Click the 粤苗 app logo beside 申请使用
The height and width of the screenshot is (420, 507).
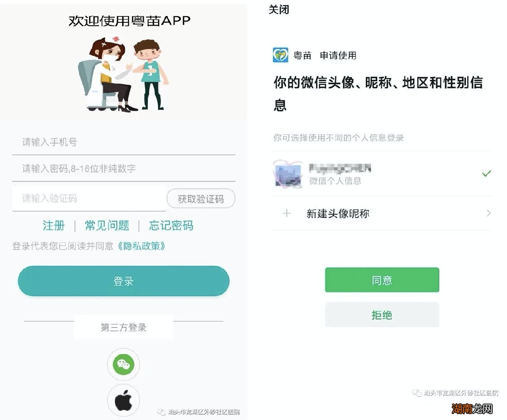(x=280, y=55)
